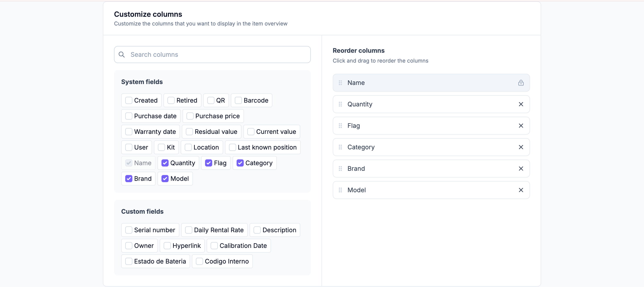Image resolution: width=644 pixels, height=287 pixels.
Task: Grab the drag handle of Category row
Action: (340, 147)
